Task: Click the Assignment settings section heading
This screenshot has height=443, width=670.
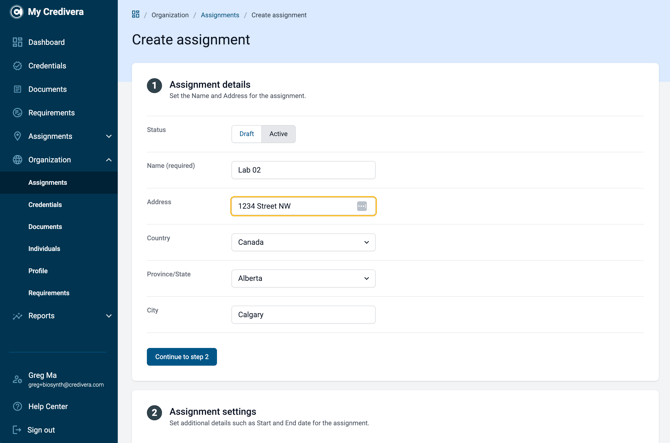Action: pos(213,412)
